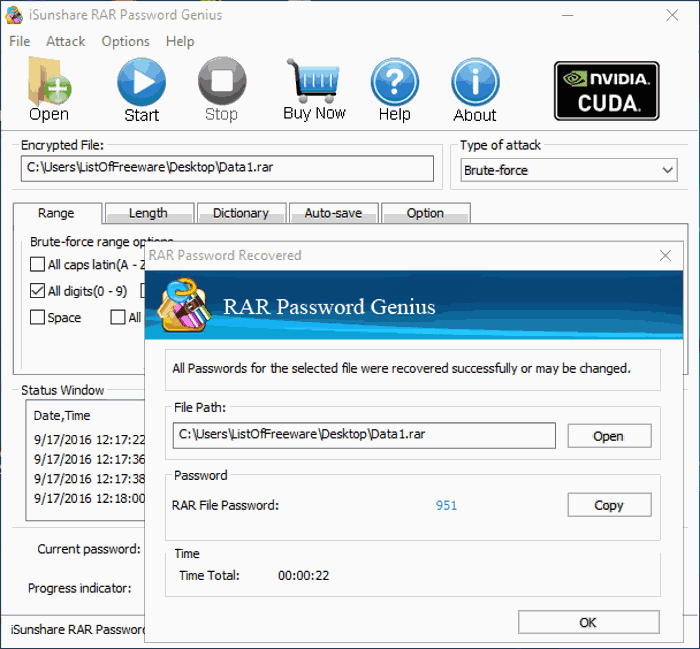Toggle the Space checkbox
This screenshot has width=700, height=649.
(37, 317)
